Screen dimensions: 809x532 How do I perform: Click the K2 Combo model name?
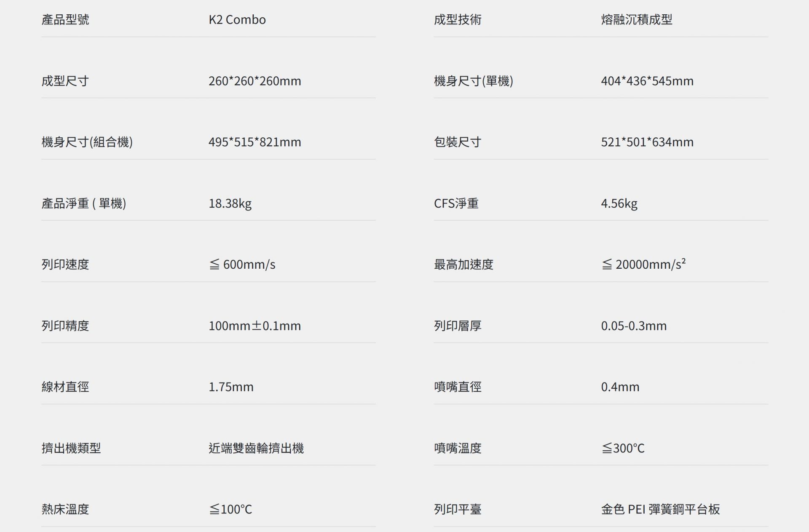pyautogui.click(x=237, y=20)
